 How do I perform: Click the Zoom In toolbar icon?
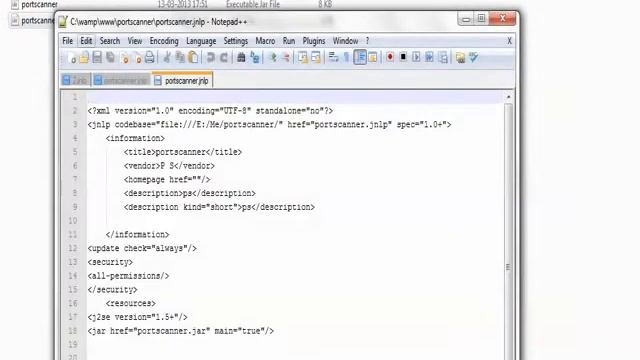[273, 58]
